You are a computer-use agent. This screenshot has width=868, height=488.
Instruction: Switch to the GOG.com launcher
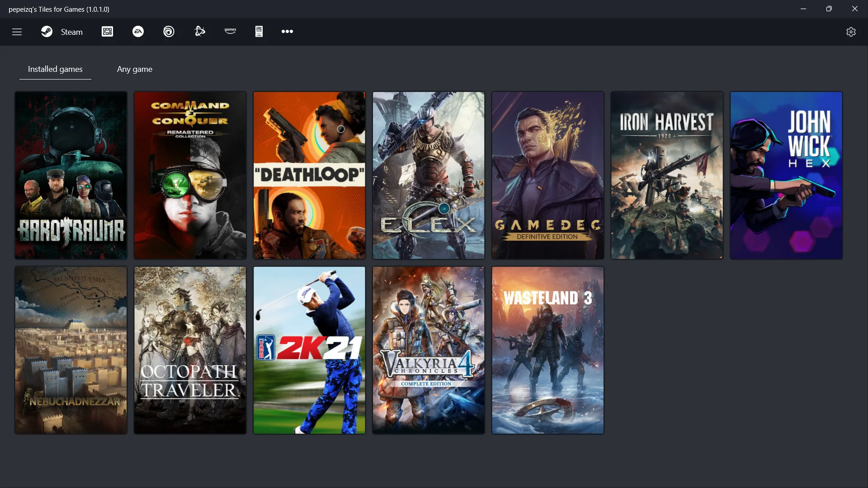pos(107,32)
